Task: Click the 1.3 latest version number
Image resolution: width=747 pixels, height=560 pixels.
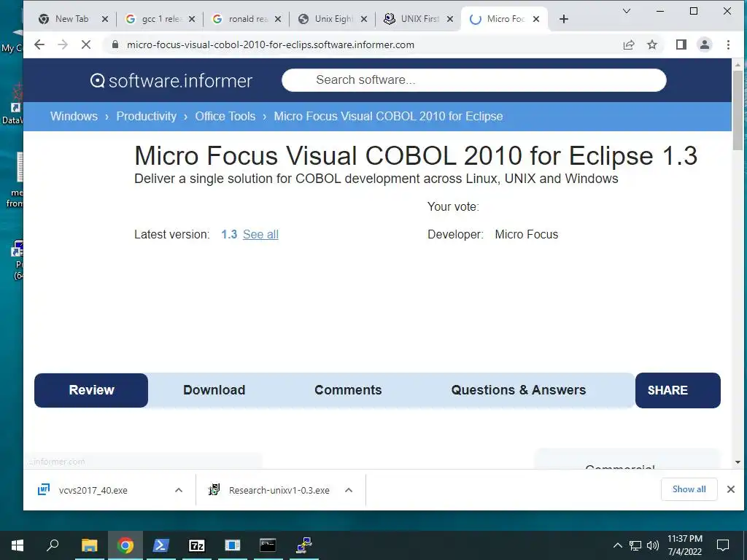Action: 229,234
